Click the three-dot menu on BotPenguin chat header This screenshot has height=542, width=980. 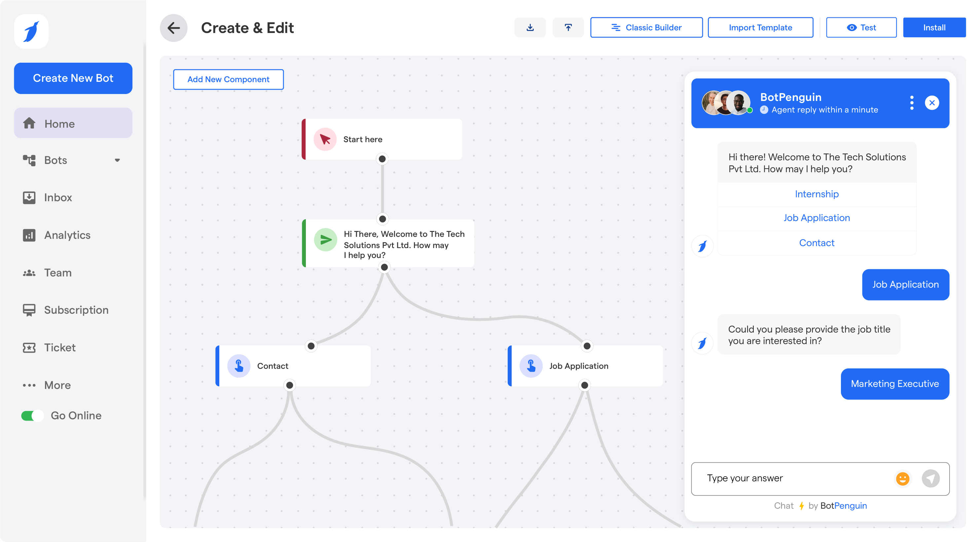911,103
